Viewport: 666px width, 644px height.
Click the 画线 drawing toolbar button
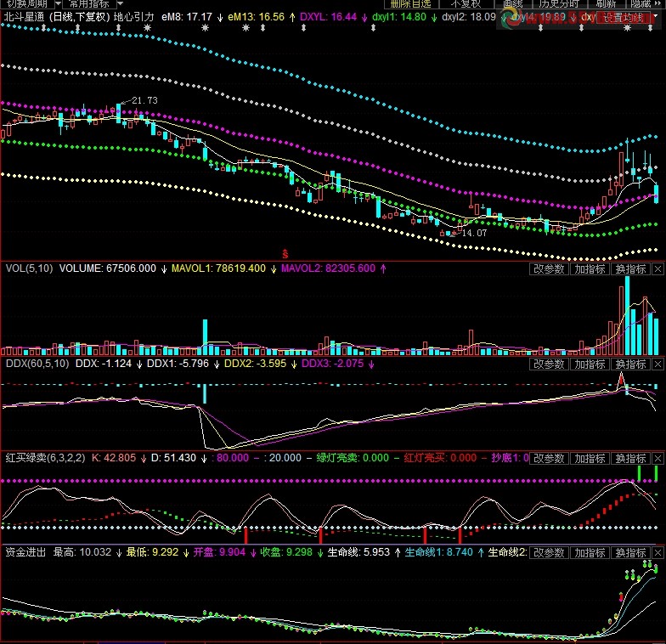[513, 3]
